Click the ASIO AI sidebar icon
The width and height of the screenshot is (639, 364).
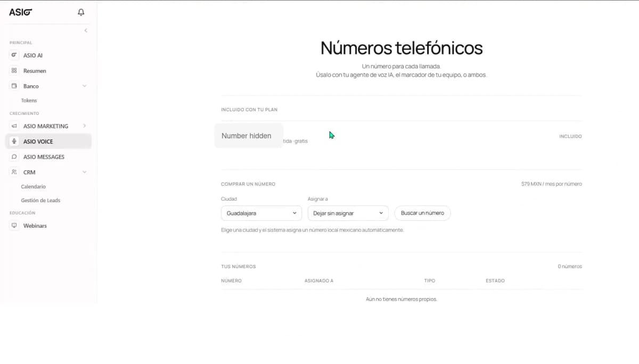tap(14, 55)
